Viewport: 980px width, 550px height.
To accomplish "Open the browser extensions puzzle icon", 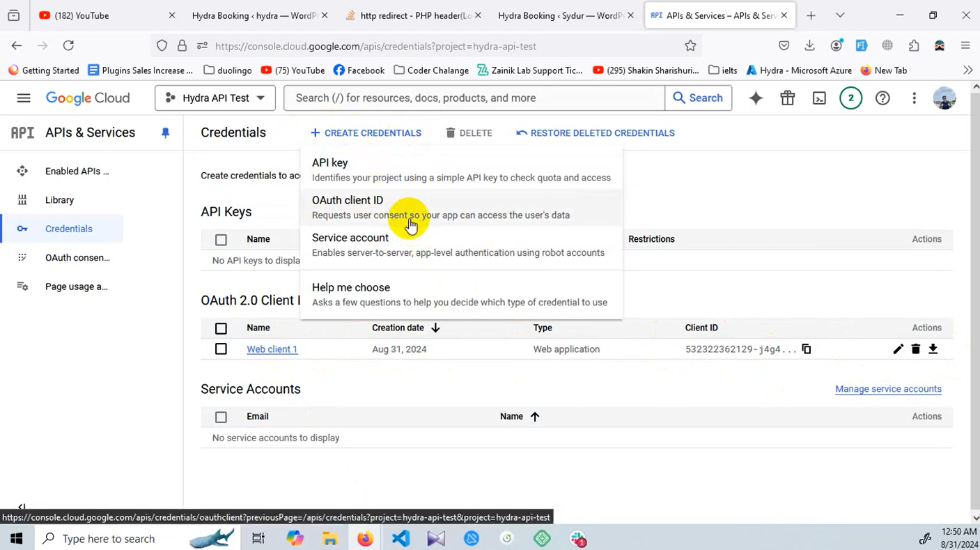I will (914, 46).
